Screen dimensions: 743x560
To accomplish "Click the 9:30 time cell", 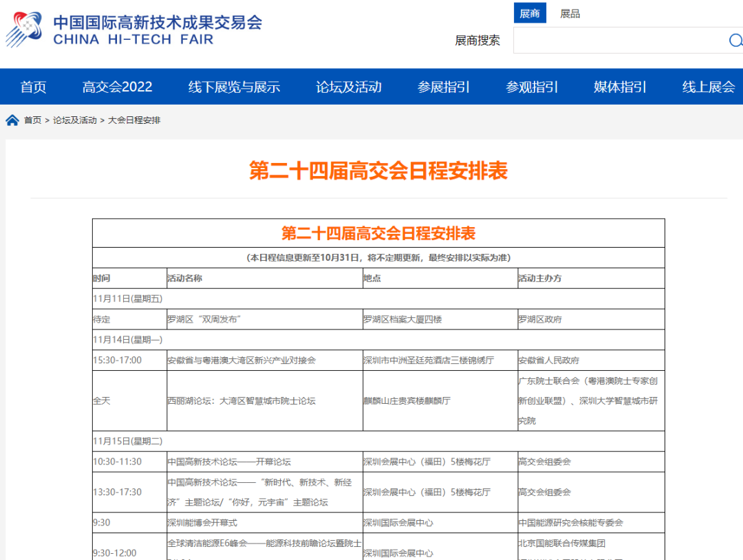I will click(x=129, y=523).
